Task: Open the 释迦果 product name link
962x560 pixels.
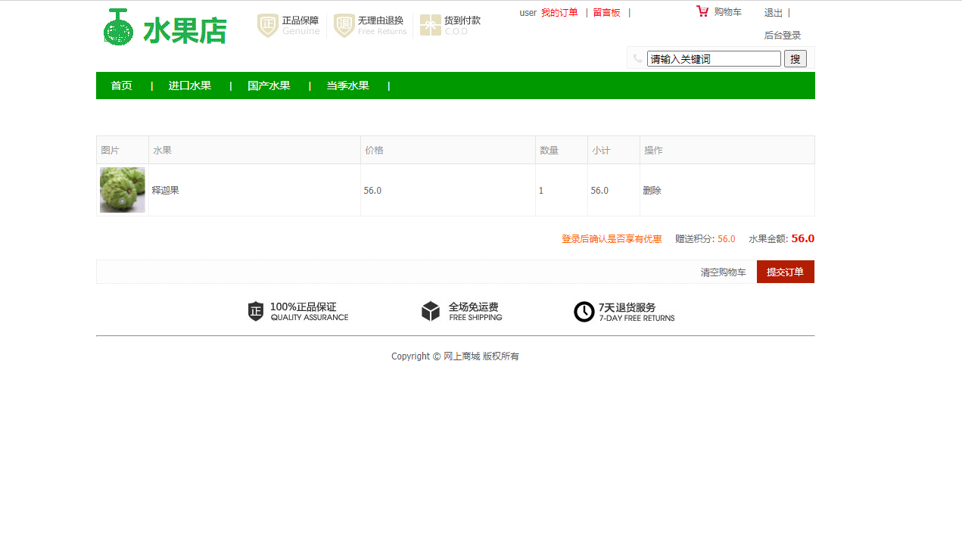Action: [x=166, y=190]
